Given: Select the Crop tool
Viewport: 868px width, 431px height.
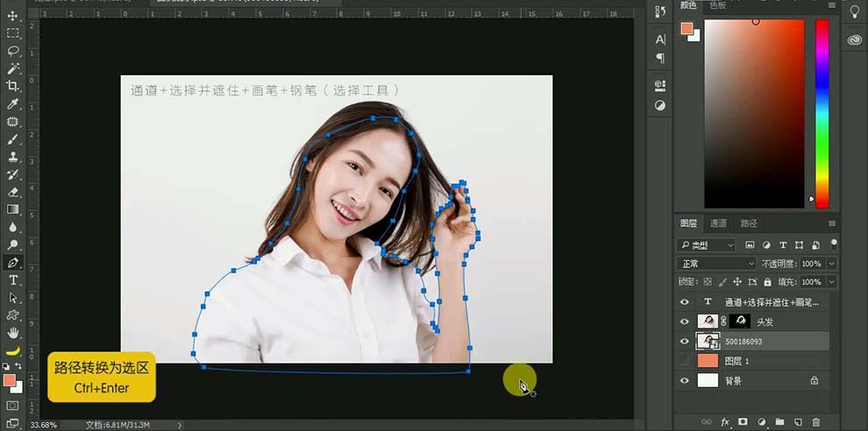Looking at the screenshot, I should [13, 86].
